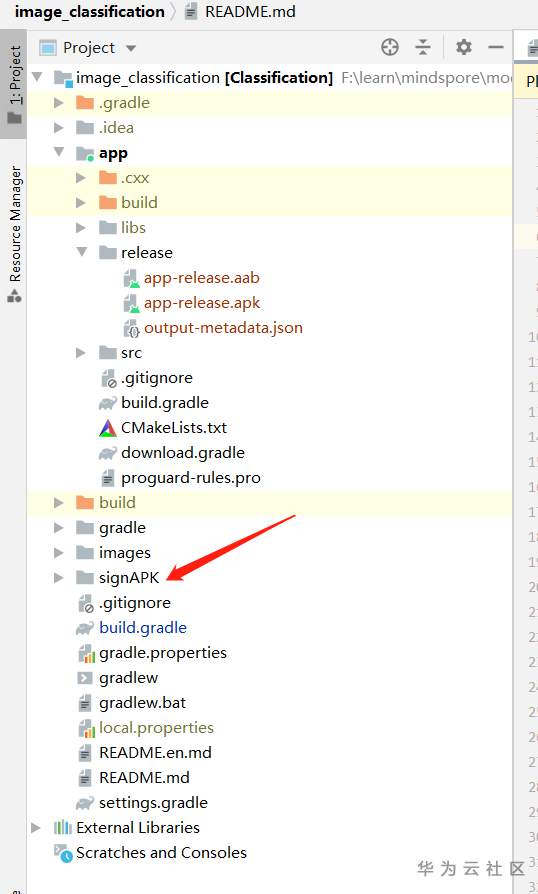Expand the .idea folder
The image size is (538, 894).
tap(58, 128)
